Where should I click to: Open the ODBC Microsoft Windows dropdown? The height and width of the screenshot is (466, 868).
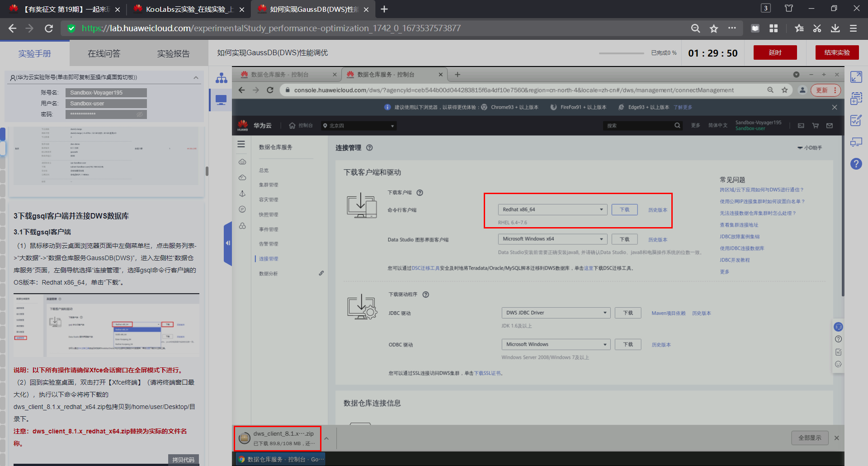[x=556, y=344]
